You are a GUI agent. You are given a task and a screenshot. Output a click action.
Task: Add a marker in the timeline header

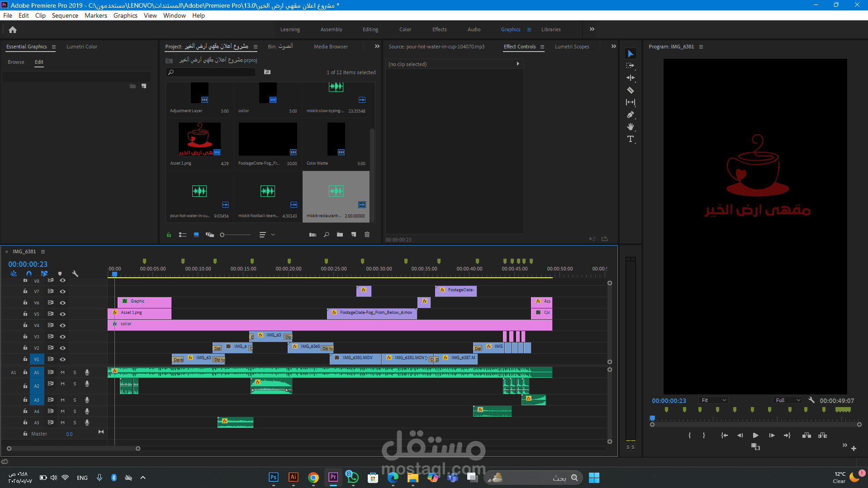click(x=60, y=274)
